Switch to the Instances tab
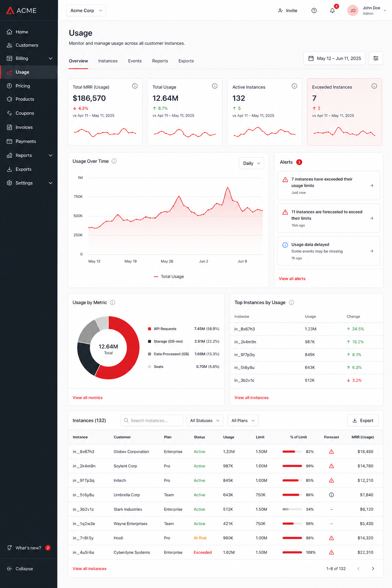Image resolution: width=392 pixels, height=588 pixels. point(108,61)
